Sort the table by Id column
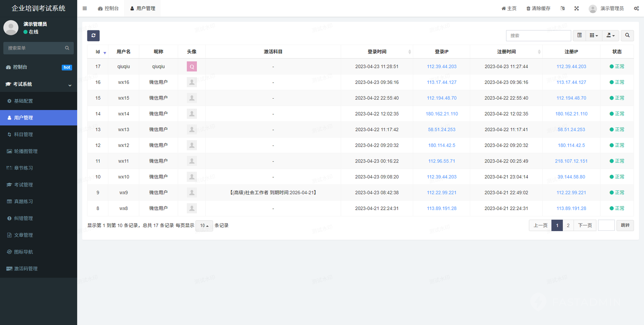The height and width of the screenshot is (325, 644). click(98, 52)
